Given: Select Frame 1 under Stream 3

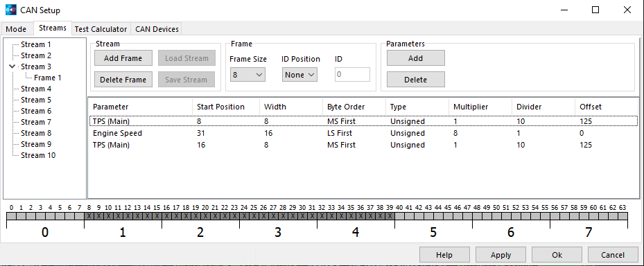Looking at the screenshot, I should pyautogui.click(x=48, y=78).
